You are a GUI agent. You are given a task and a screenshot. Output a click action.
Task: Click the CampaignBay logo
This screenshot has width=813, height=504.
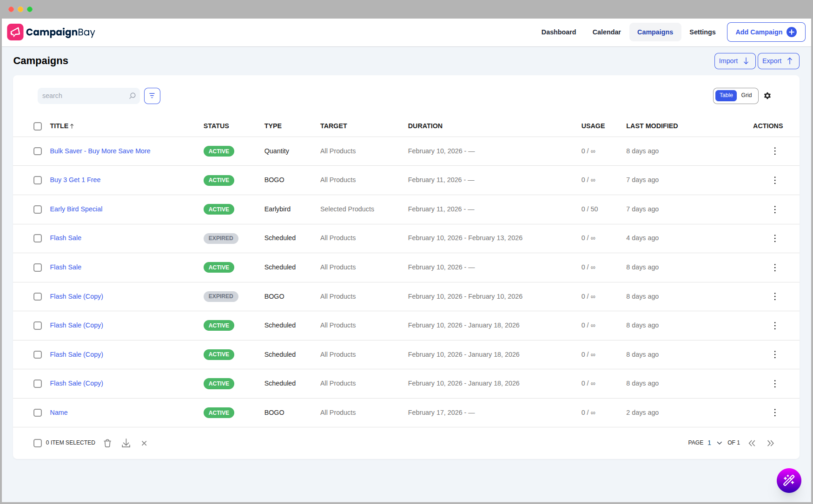click(x=51, y=32)
